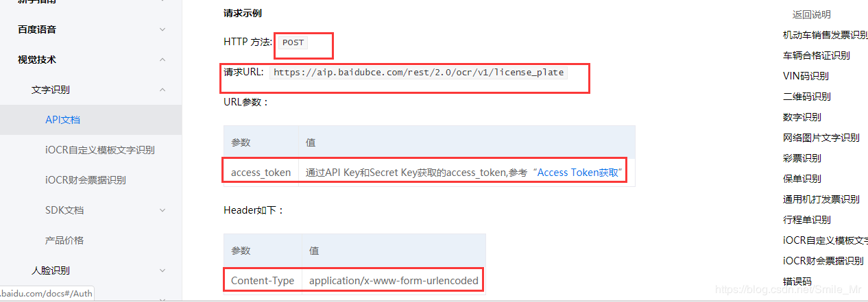Click the 请求示例 heading

242,13
